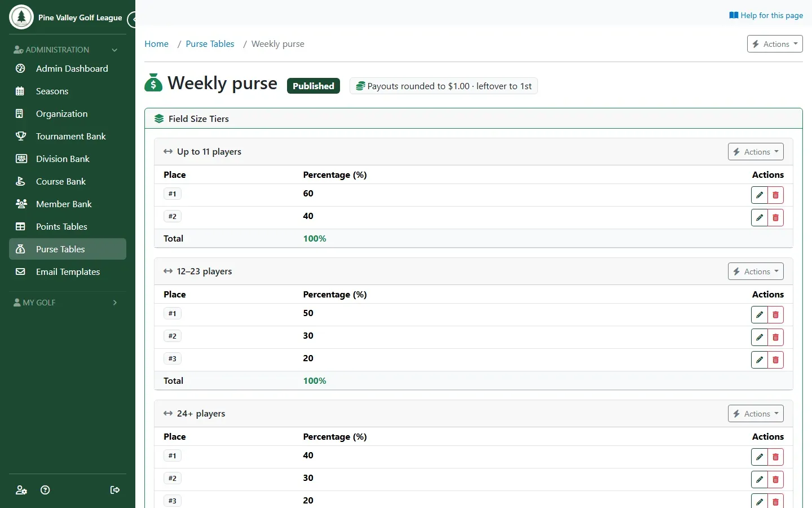The height and width of the screenshot is (508, 812).
Task: Click the Pine Valley Golf League logo
Action: [x=21, y=17]
